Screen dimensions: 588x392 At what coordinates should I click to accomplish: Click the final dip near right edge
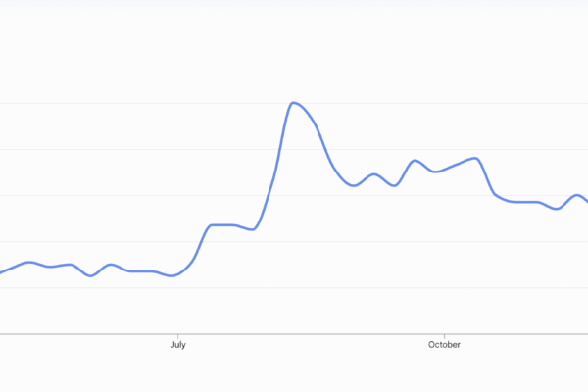point(557,209)
